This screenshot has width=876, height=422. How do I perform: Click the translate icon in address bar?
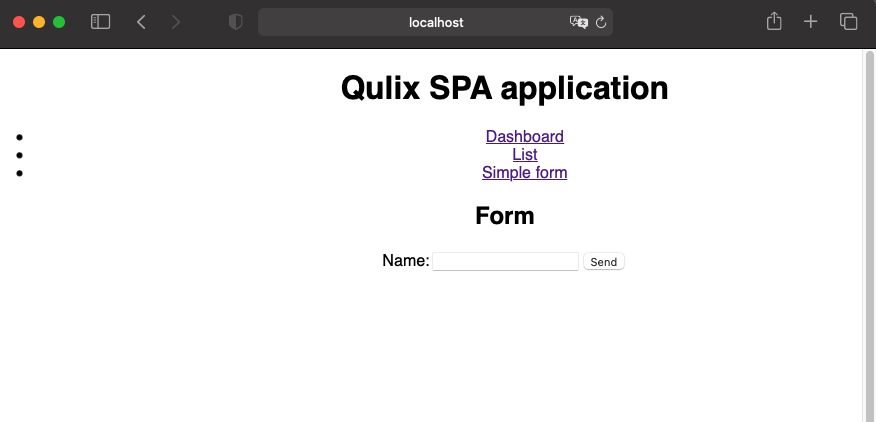tap(578, 22)
